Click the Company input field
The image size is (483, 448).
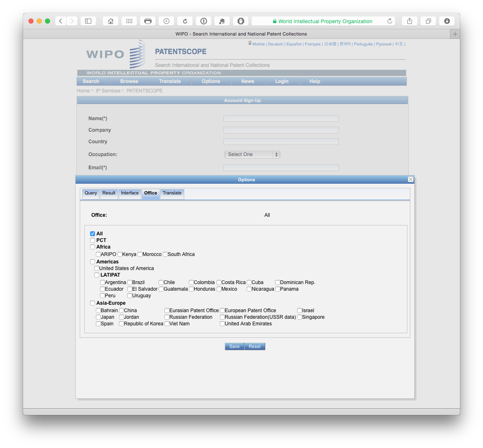pos(281,130)
